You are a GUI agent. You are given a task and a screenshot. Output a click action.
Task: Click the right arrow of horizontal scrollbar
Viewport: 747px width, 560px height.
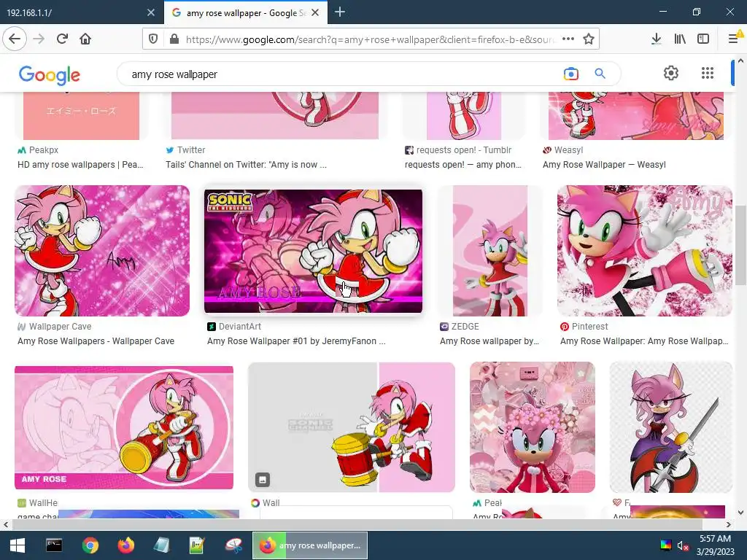coord(729,525)
